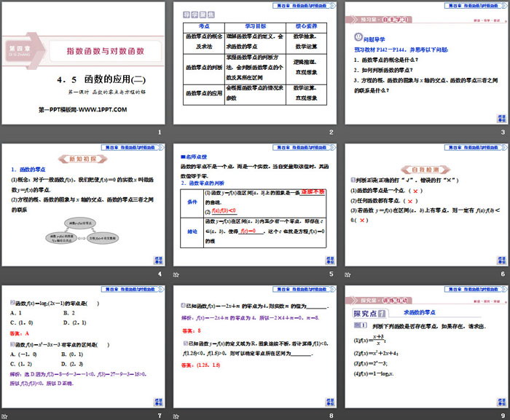Screen dimensions: 510x420
Task: Click the 探究点 number badge on slide 9
Action: pos(382,314)
